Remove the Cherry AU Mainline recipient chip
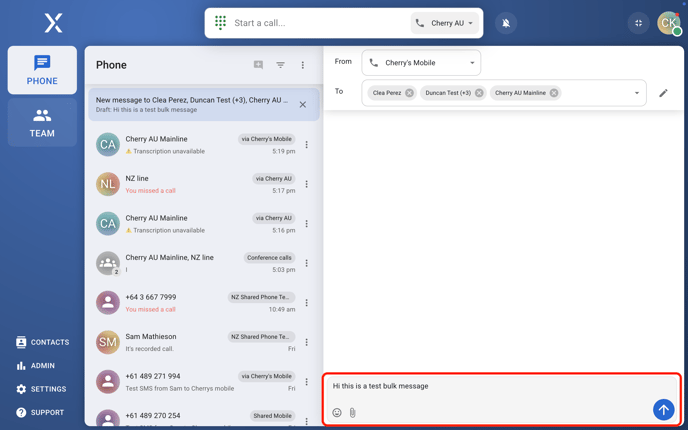The width and height of the screenshot is (688, 430). tap(554, 93)
